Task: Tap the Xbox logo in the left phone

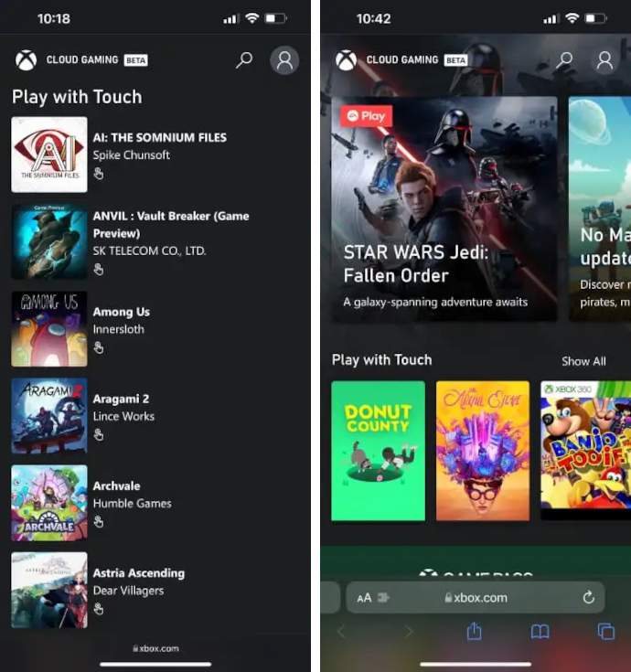Action: pos(27,60)
